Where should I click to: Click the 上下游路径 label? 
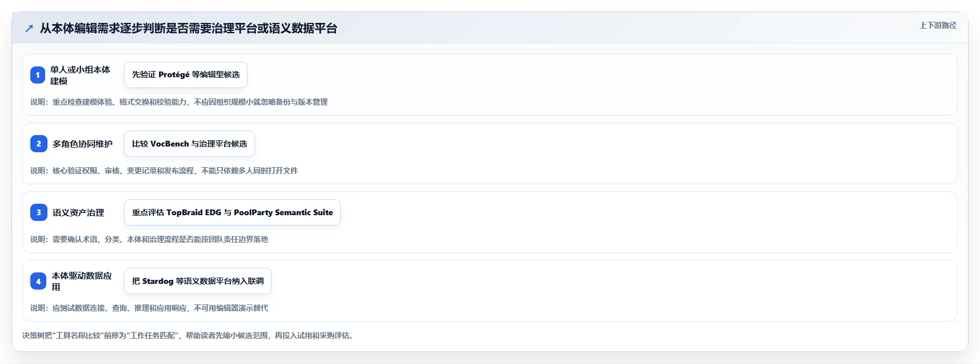pos(938,25)
